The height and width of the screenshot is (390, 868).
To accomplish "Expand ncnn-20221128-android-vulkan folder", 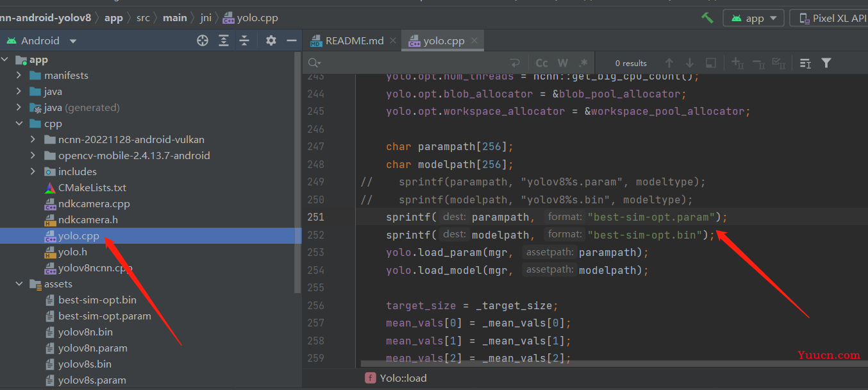I will click(x=33, y=139).
